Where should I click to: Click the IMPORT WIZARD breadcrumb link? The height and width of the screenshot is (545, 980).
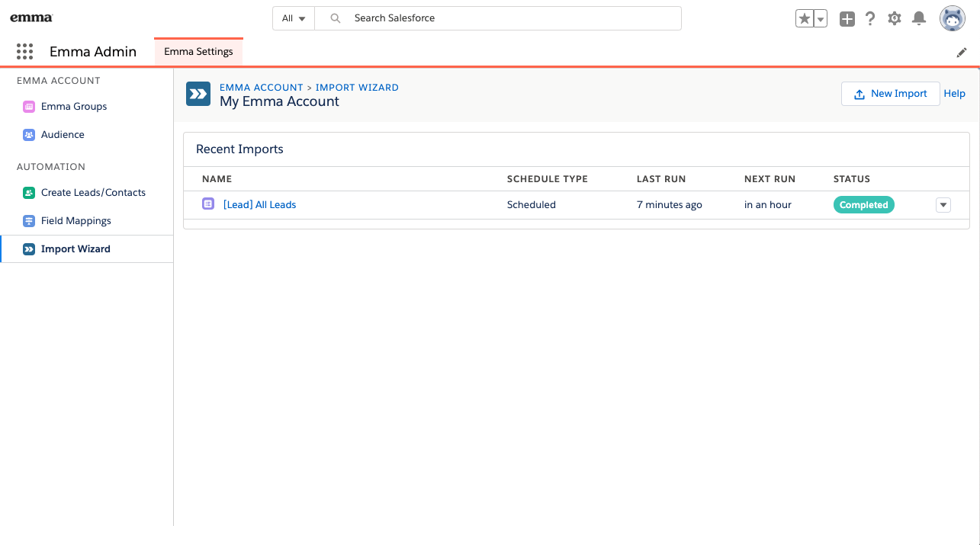point(357,88)
